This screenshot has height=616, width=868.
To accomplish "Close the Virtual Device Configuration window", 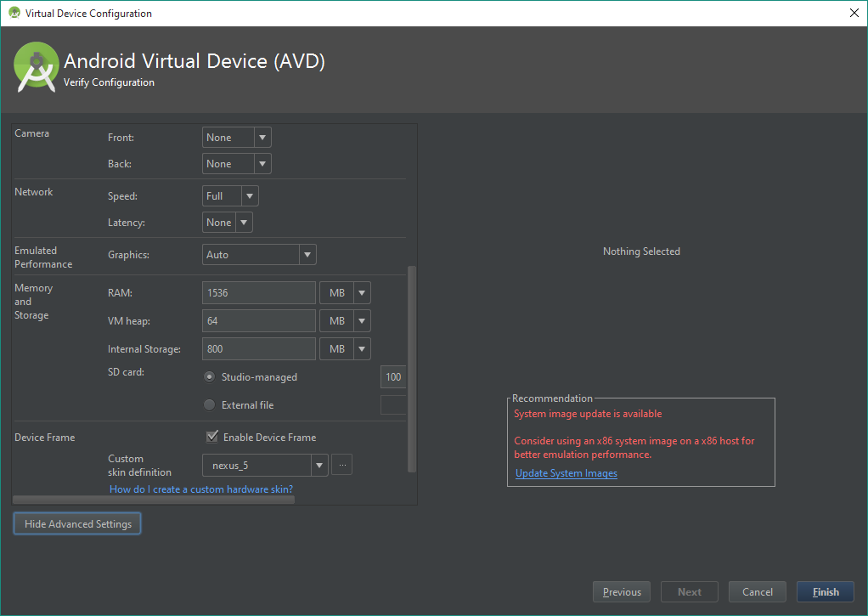I will pyautogui.click(x=854, y=13).
